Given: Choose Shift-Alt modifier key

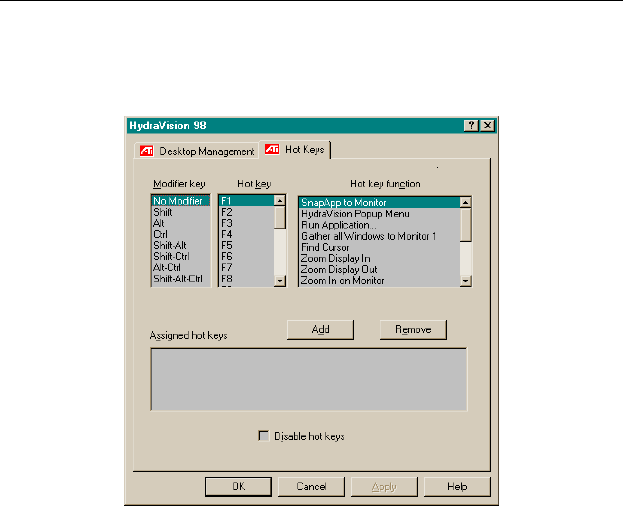Looking at the screenshot, I should point(181,245).
